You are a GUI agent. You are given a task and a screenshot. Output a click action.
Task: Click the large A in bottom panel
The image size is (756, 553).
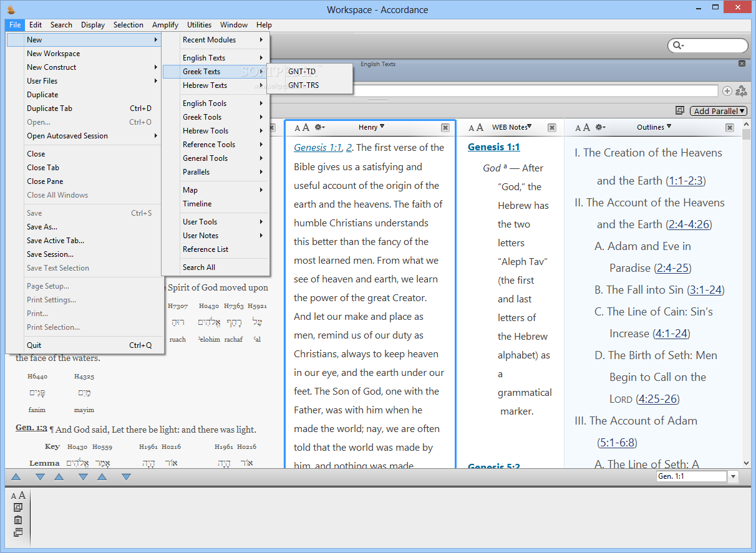point(22,496)
